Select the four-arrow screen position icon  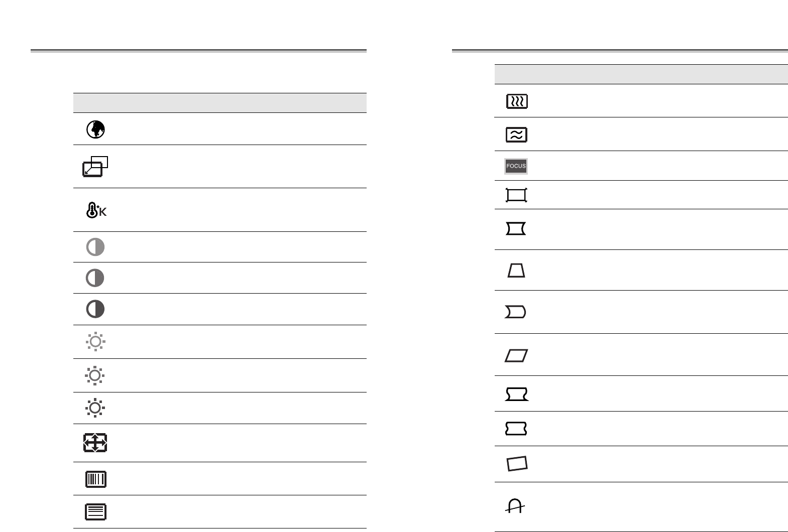point(95,443)
